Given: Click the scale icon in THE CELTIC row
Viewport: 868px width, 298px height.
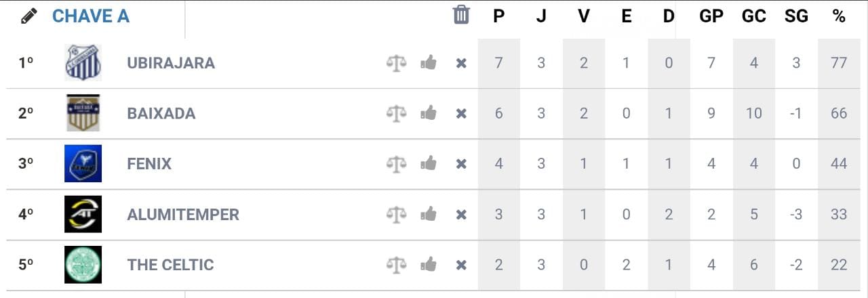Looking at the screenshot, I should (396, 265).
